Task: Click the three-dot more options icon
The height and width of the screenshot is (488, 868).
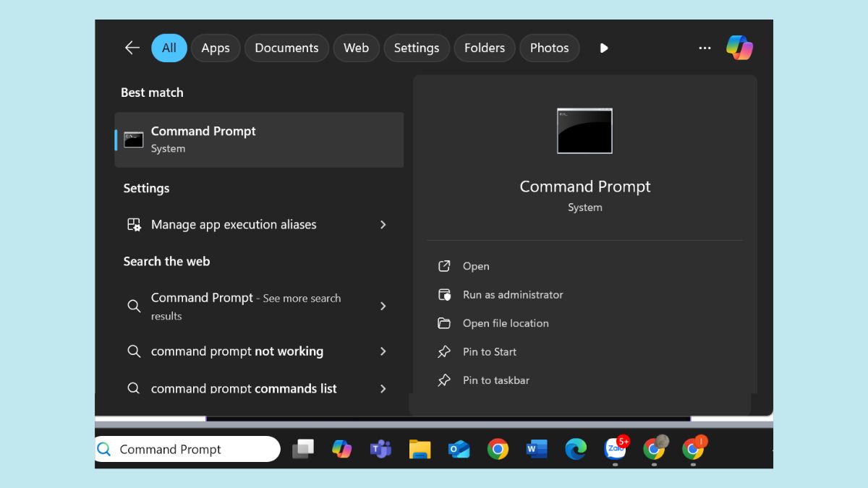Action: 705,48
